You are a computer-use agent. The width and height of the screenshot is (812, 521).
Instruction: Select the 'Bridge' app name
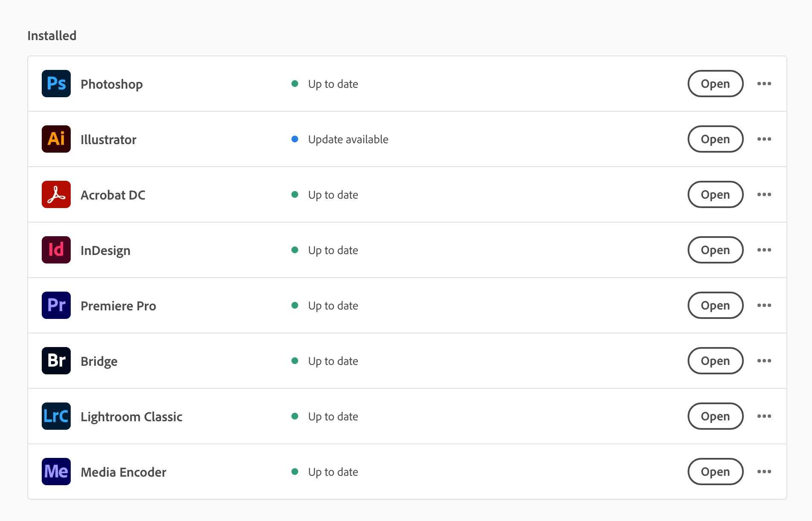pos(99,362)
